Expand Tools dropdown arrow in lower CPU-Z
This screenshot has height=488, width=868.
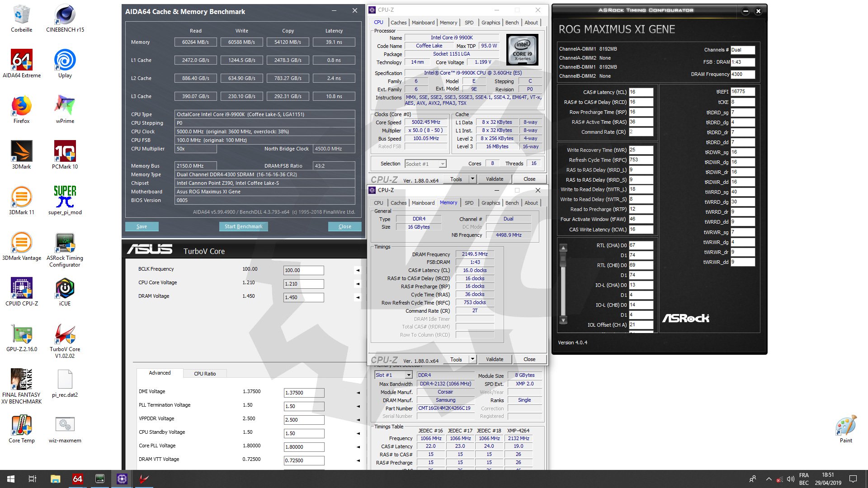click(x=472, y=359)
